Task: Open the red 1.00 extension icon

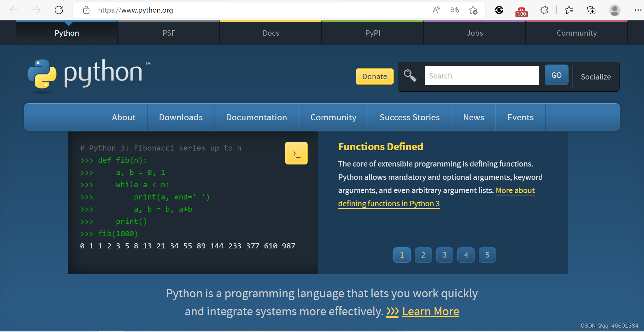Action: [x=521, y=12]
